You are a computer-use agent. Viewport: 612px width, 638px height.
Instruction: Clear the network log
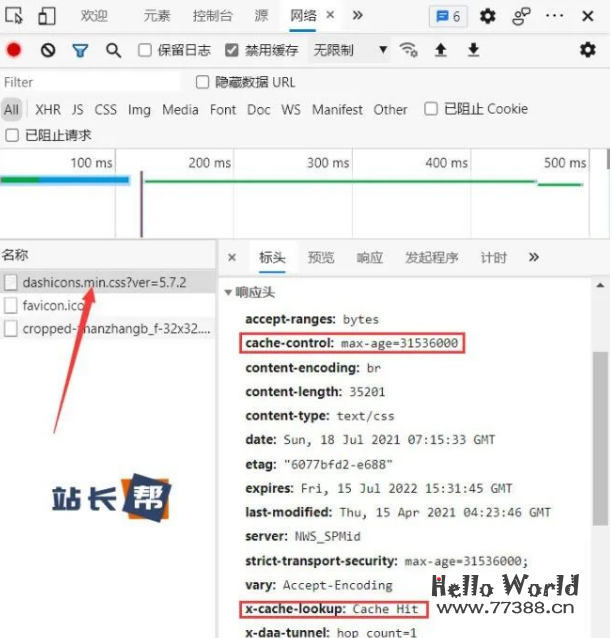[48, 50]
